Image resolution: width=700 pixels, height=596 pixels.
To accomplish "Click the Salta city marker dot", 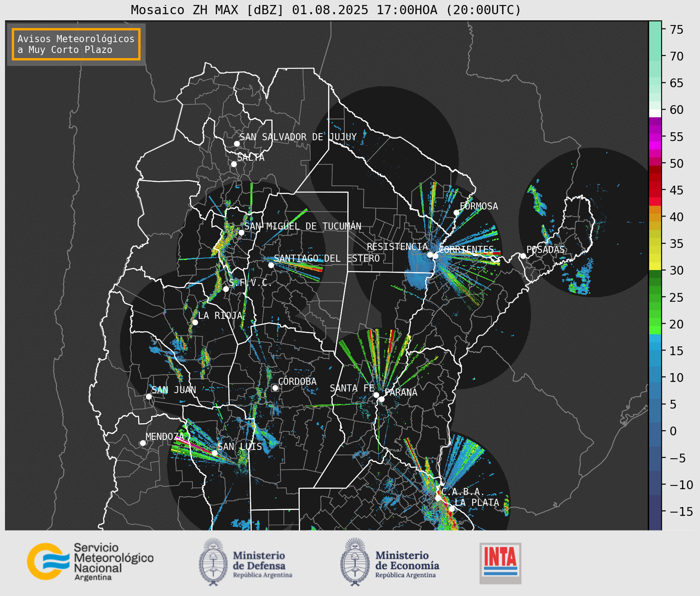I will (234, 164).
